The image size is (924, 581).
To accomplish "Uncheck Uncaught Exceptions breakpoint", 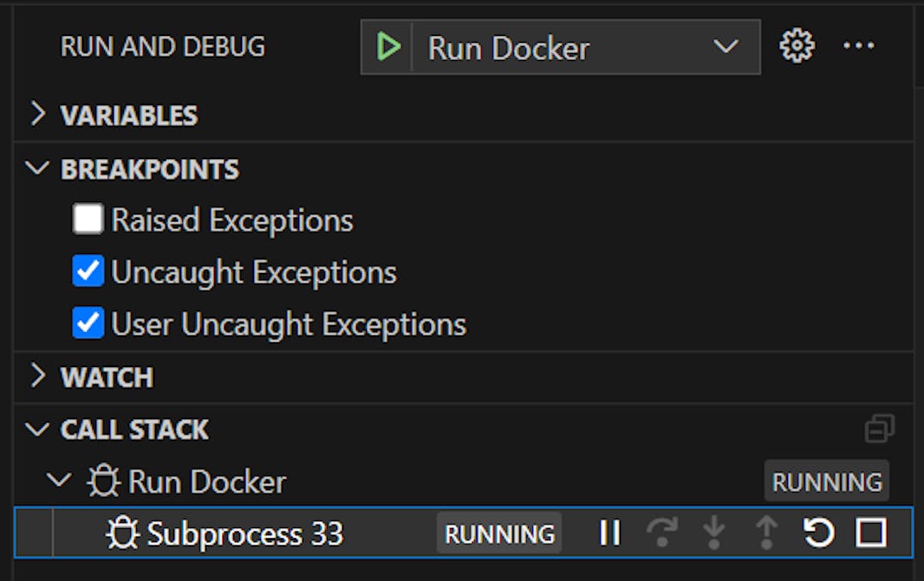I will tap(88, 271).
